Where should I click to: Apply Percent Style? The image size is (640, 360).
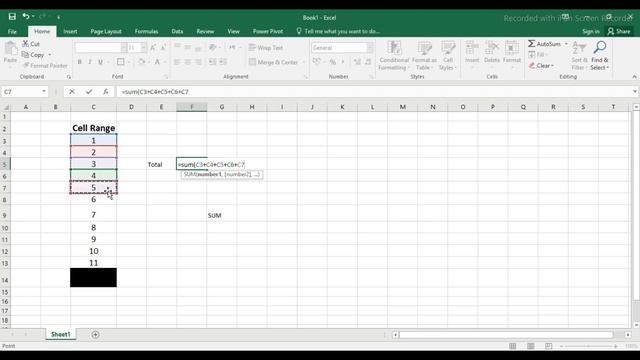(333, 62)
